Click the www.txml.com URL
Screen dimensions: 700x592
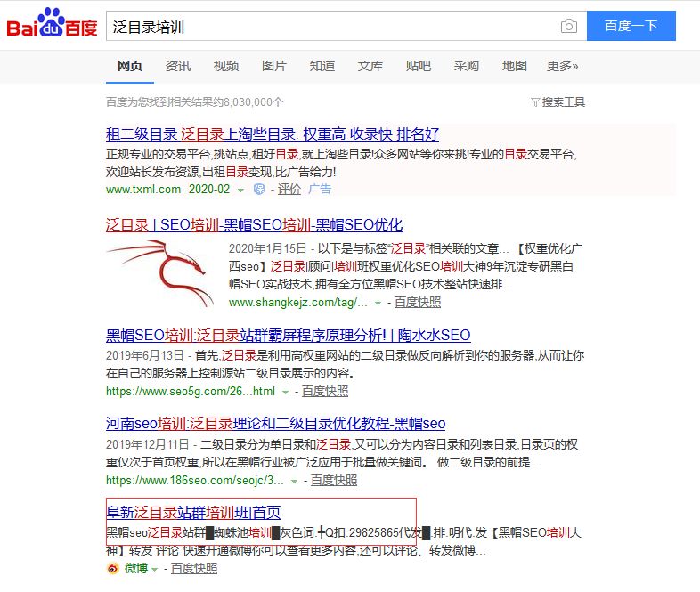tap(143, 189)
